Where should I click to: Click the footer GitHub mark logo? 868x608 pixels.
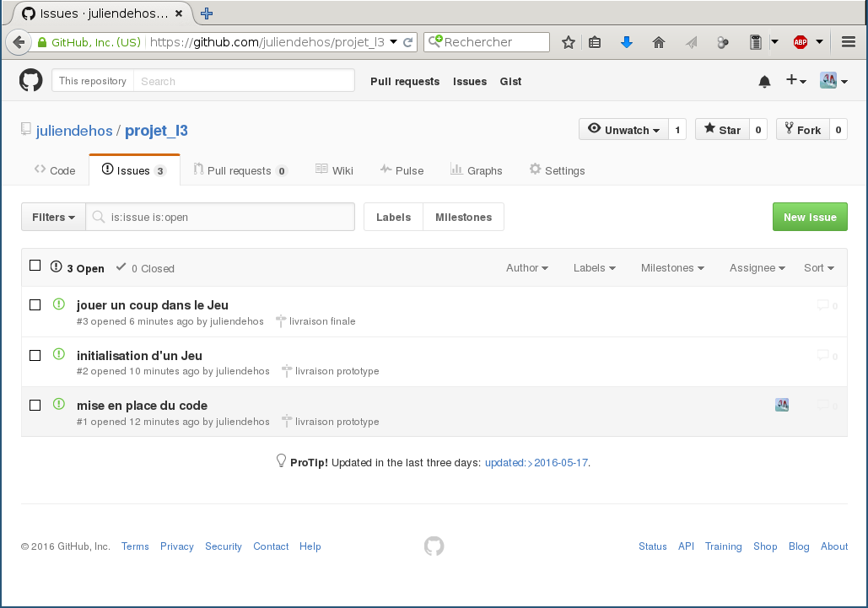coord(434,546)
